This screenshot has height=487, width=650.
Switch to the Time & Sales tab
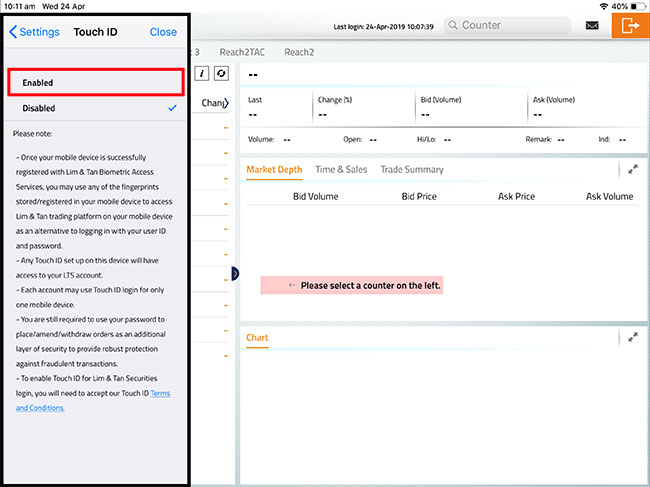pos(341,170)
